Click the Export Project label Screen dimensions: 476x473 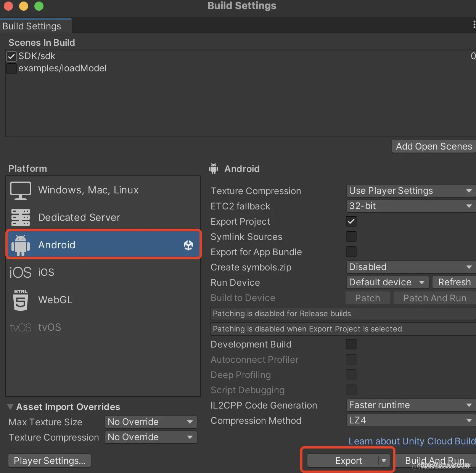240,222
